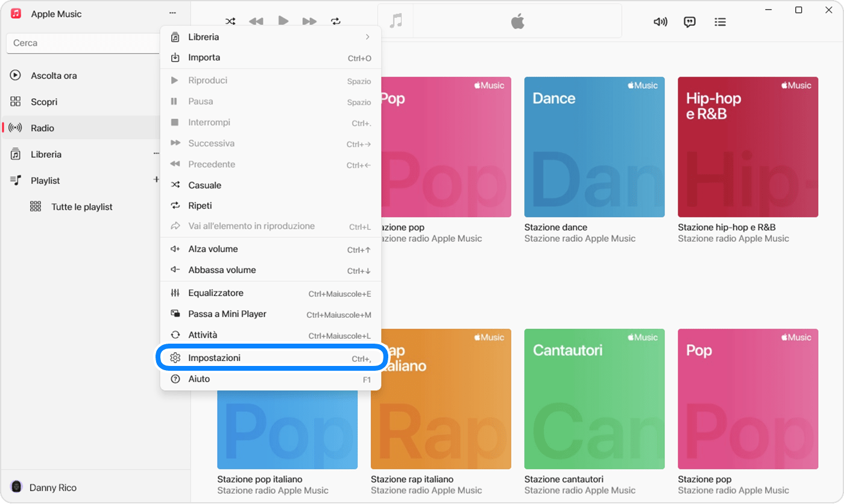The image size is (844, 504).
Task: Select Radio in the sidebar
Action: [x=81, y=128]
